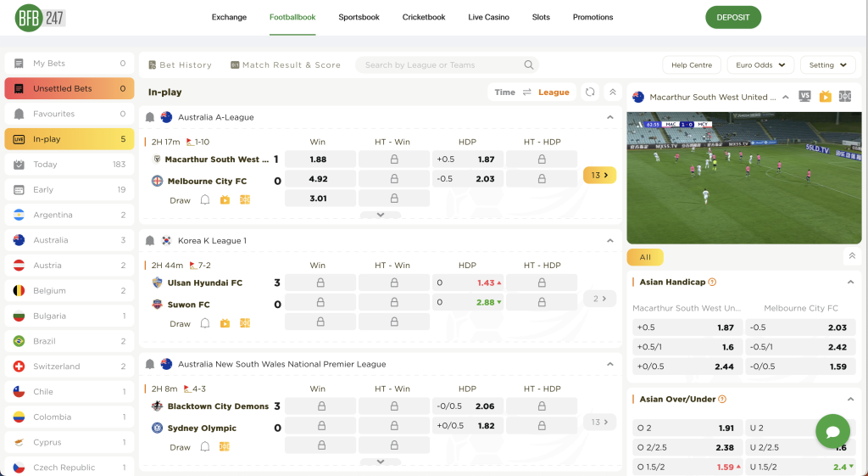Viewport: 868px width, 476px height.
Task: Select Draw odds 3.01
Action: [320, 199]
